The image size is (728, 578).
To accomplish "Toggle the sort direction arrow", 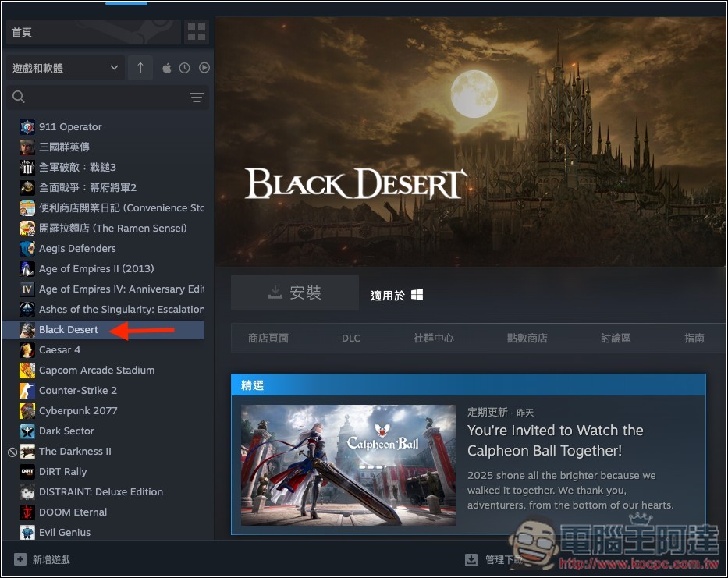I will pos(140,68).
